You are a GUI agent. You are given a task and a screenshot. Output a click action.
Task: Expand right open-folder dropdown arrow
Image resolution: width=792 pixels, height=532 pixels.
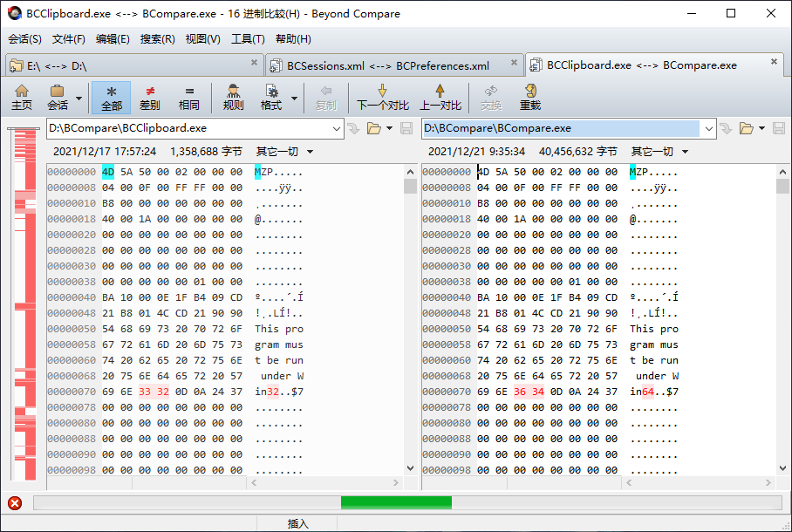[x=761, y=128]
